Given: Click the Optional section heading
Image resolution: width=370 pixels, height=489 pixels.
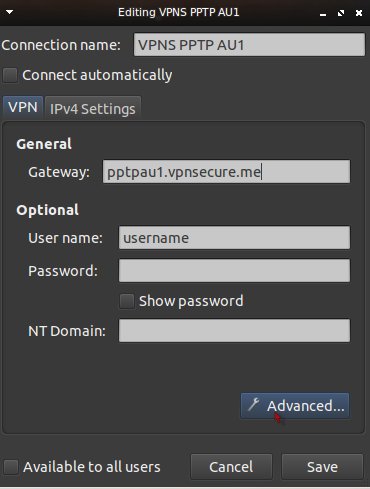Looking at the screenshot, I should tap(48, 210).
